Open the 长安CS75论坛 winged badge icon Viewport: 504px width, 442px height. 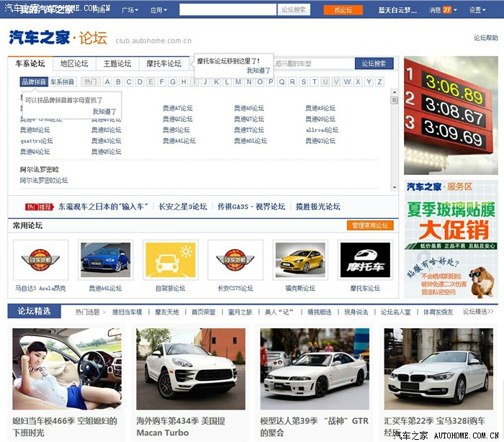[235, 260]
